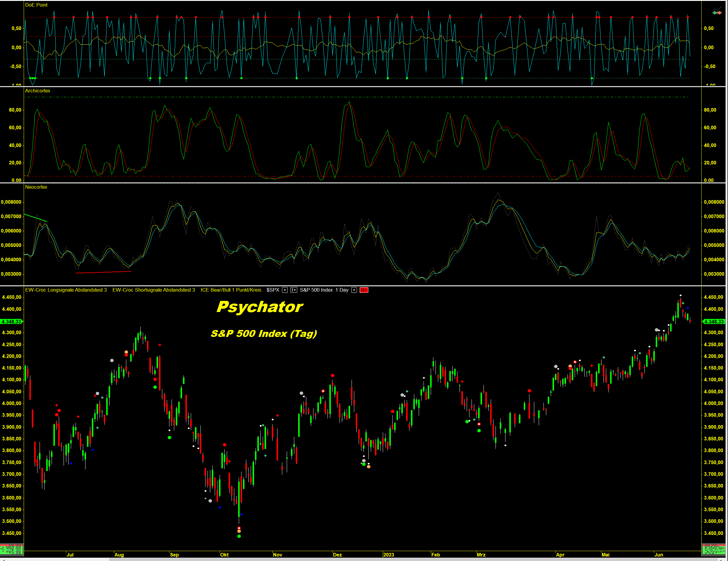Click the Archicortex indicator label

(x=38, y=91)
